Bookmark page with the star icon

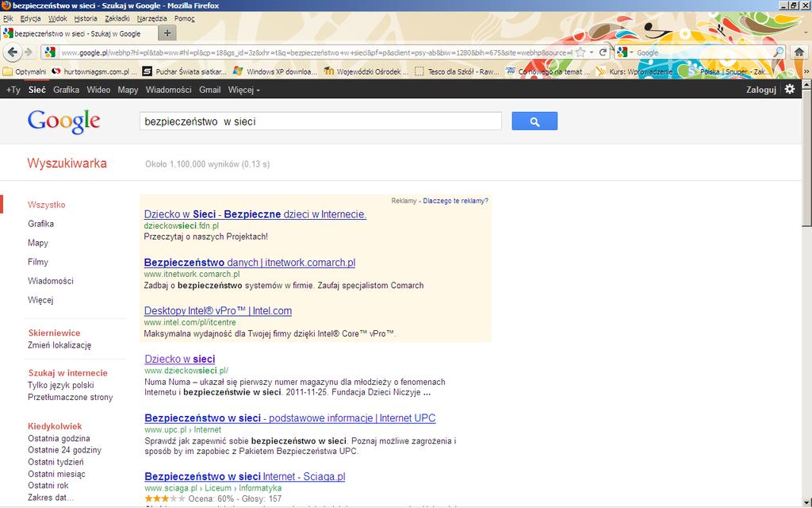580,52
